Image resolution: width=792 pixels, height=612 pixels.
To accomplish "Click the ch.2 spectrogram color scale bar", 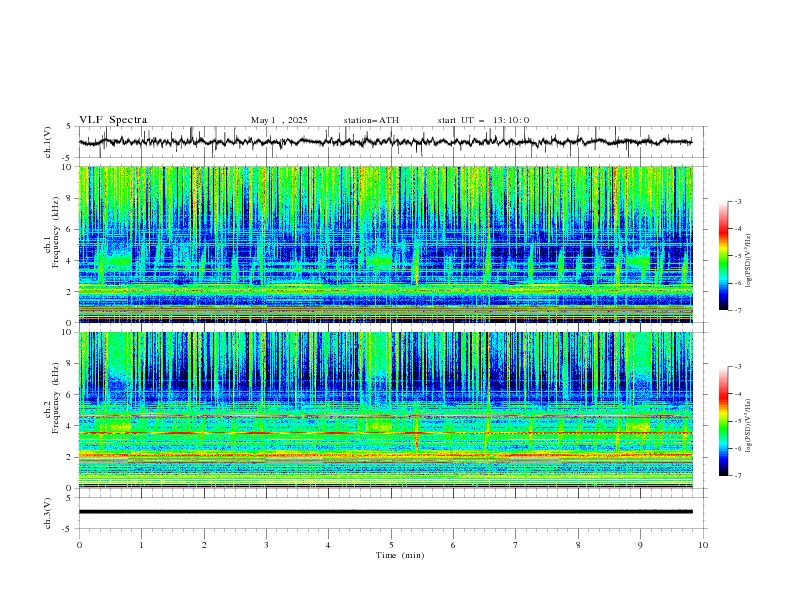I will coord(723,421).
